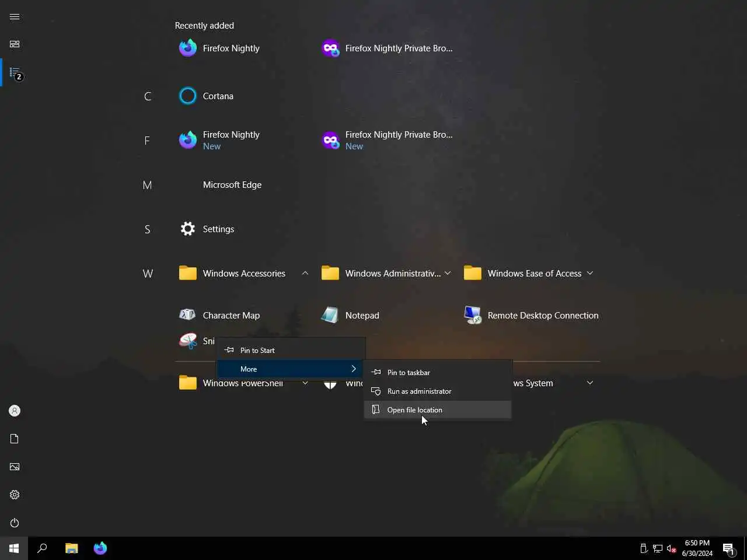This screenshot has height=560, width=747.
Task: Click the Snipping Tool scissors icon
Action: click(188, 341)
